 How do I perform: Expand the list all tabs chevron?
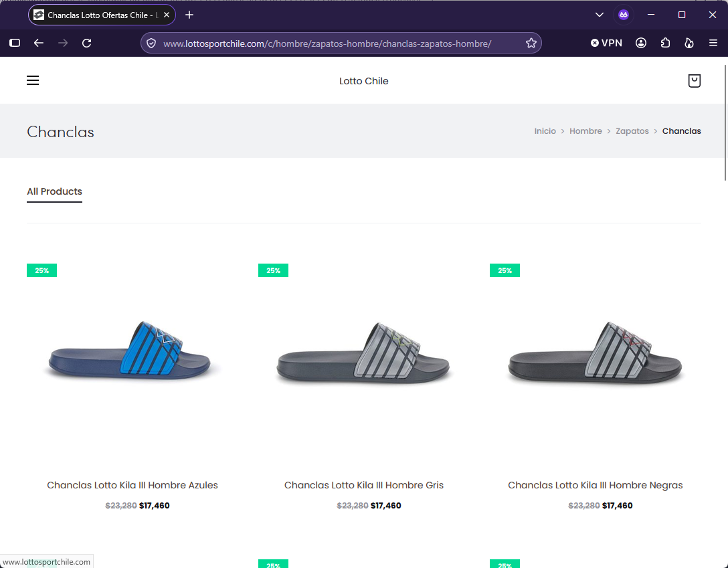click(x=600, y=15)
